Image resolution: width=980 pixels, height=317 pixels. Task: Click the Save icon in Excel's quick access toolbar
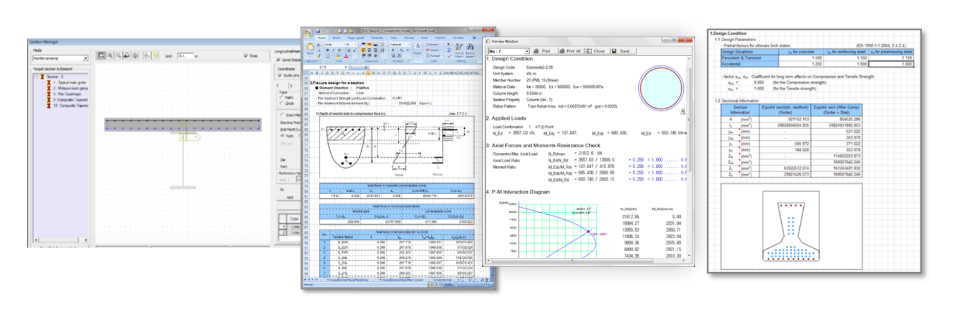318,31
